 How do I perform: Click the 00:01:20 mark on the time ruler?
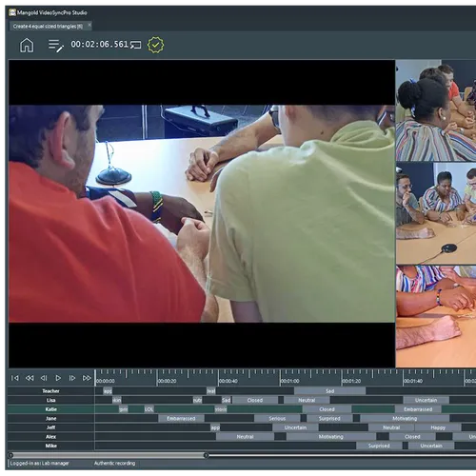[351, 381]
